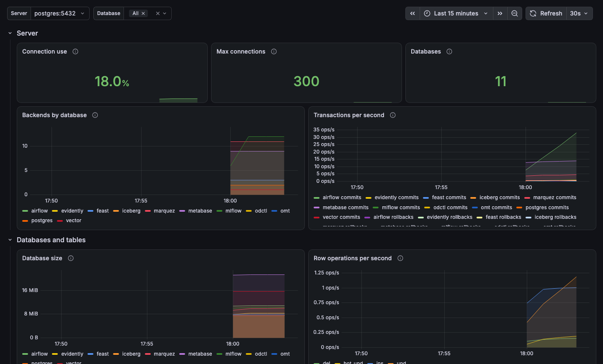Collapse the Databases and tables row

coord(10,240)
